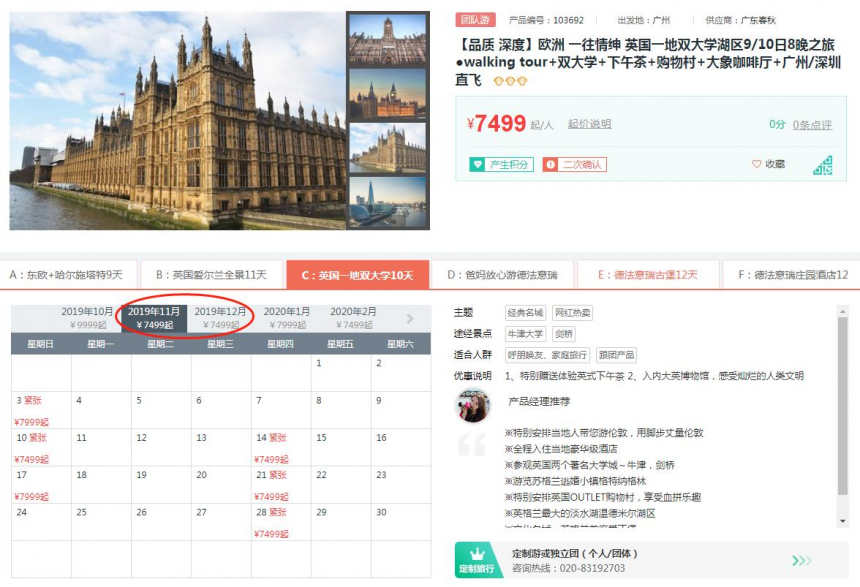
Task: Open the main Parliament building photo
Action: coord(178,121)
